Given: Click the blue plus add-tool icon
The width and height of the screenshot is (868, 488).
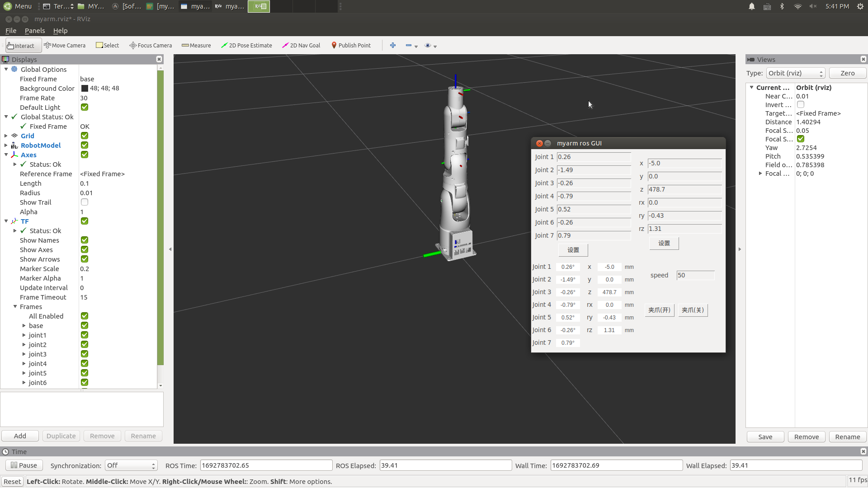Looking at the screenshot, I should pyautogui.click(x=393, y=45).
